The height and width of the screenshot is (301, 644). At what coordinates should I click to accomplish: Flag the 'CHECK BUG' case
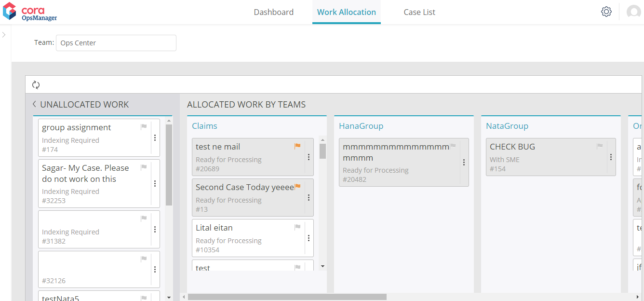[600, 146]
